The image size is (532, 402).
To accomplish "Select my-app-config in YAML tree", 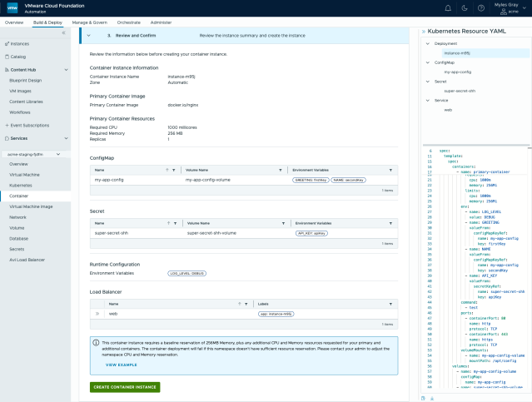I will 458,72.
